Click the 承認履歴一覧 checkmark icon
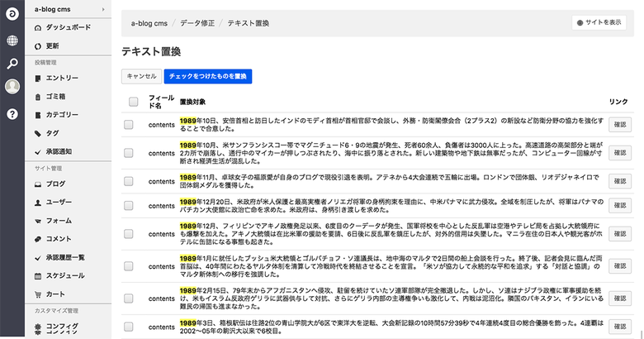The height and width of the screenshot is (339, 644). click(38, 257)
